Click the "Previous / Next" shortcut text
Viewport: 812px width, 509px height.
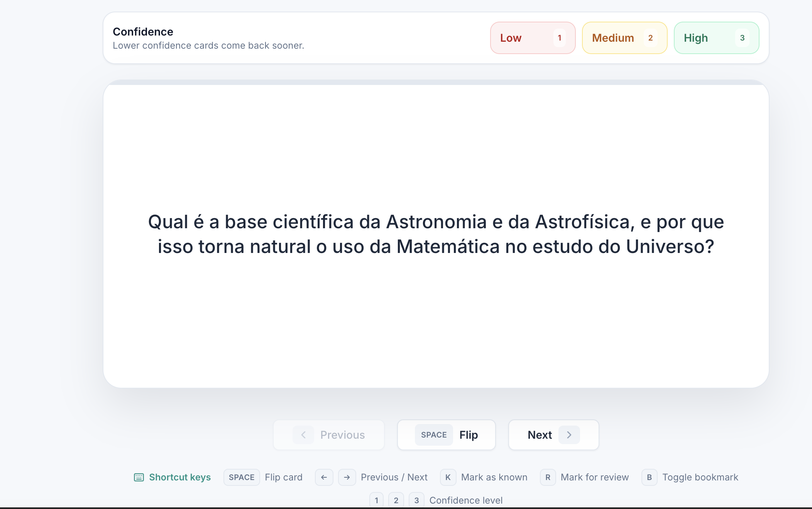coord(394,477)
